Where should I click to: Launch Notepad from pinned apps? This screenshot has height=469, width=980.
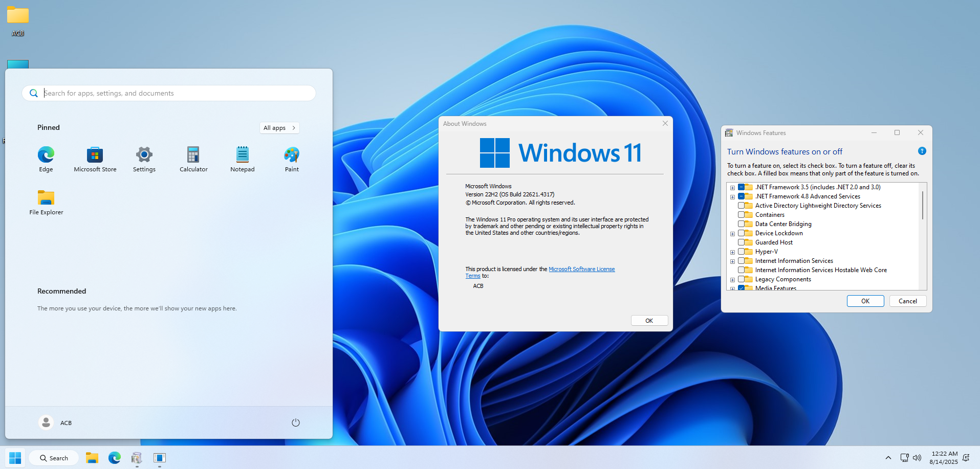(x=243, y=159)
